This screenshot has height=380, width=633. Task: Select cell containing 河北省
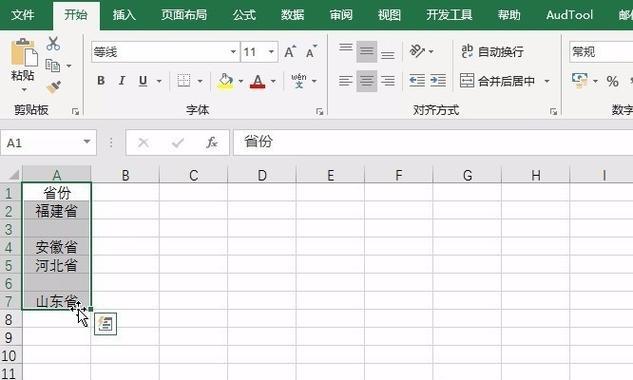point(57,265)
